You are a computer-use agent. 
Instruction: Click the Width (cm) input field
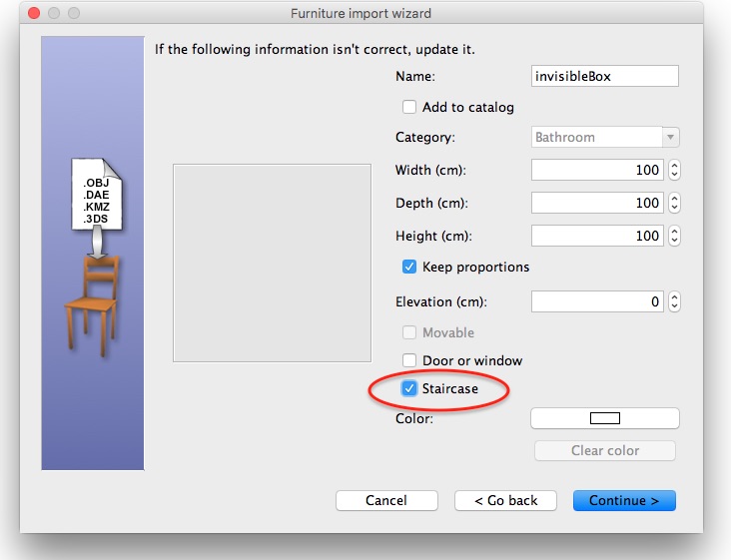click(x=596, y=171)
